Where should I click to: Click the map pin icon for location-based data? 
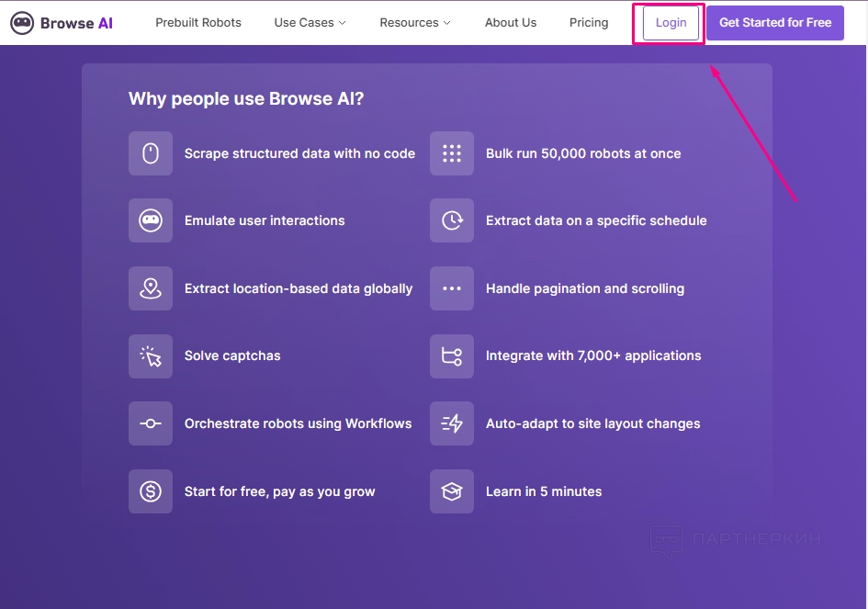[151, 288]
